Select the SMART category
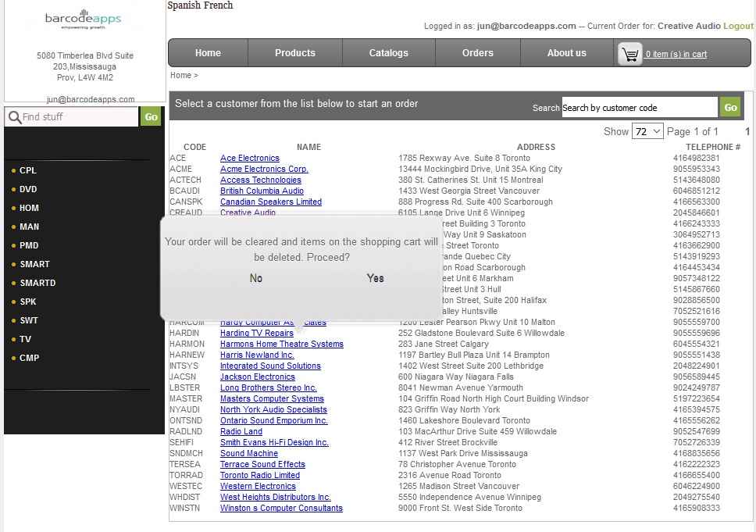Screen dimensions: 756x532 [34, 264]
